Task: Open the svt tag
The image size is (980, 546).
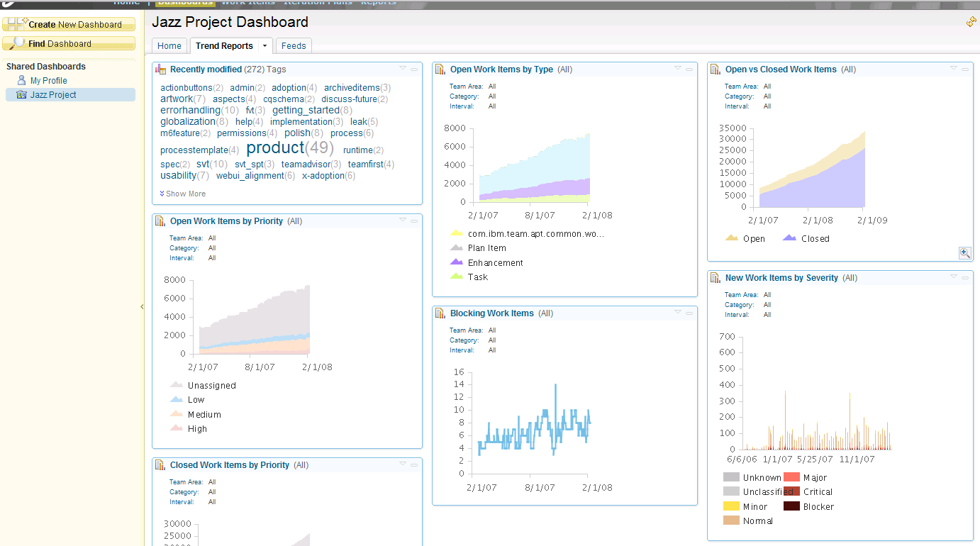Action: pos(203,165)
